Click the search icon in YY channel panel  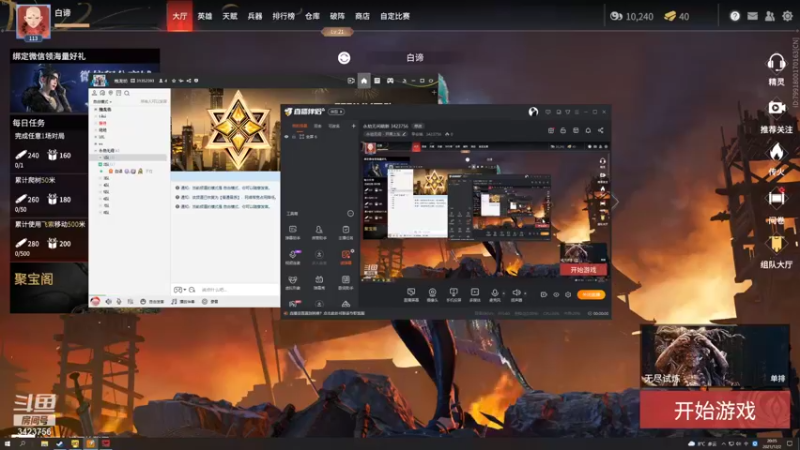click(x=127, y=93)
